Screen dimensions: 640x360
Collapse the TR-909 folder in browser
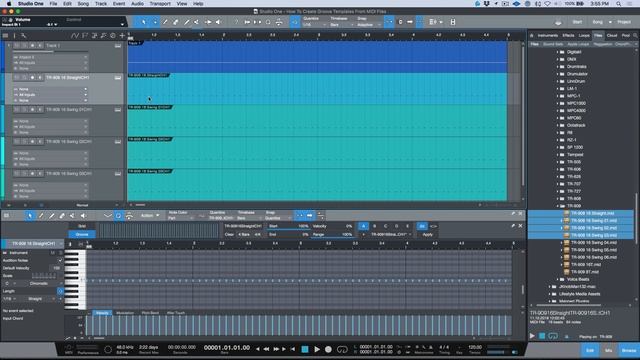point(558,206)
